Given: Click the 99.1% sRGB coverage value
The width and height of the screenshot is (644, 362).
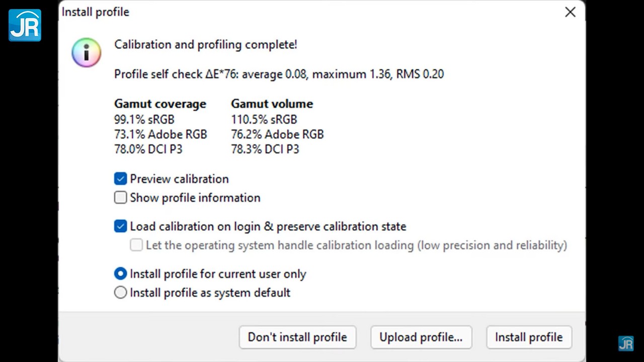Looking at the screenshot, I should coord(144,120).
